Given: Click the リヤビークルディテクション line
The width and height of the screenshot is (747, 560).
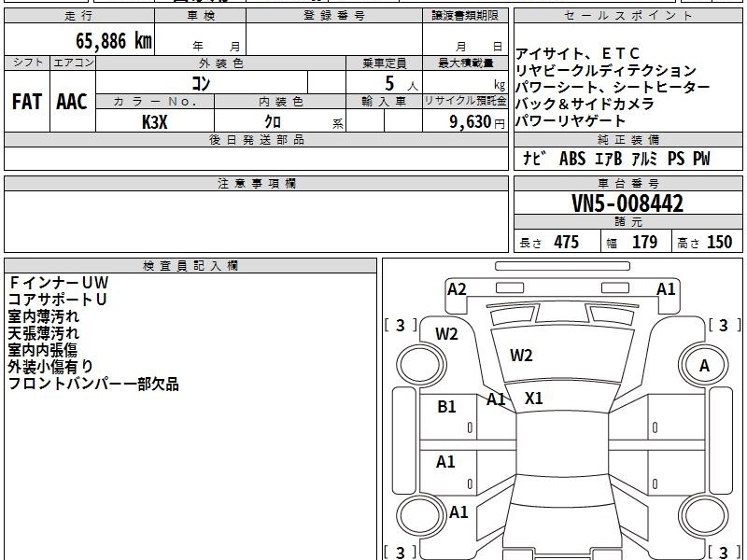Looking at the screenshot, I should pyautogui.click(x=606, y=71).
